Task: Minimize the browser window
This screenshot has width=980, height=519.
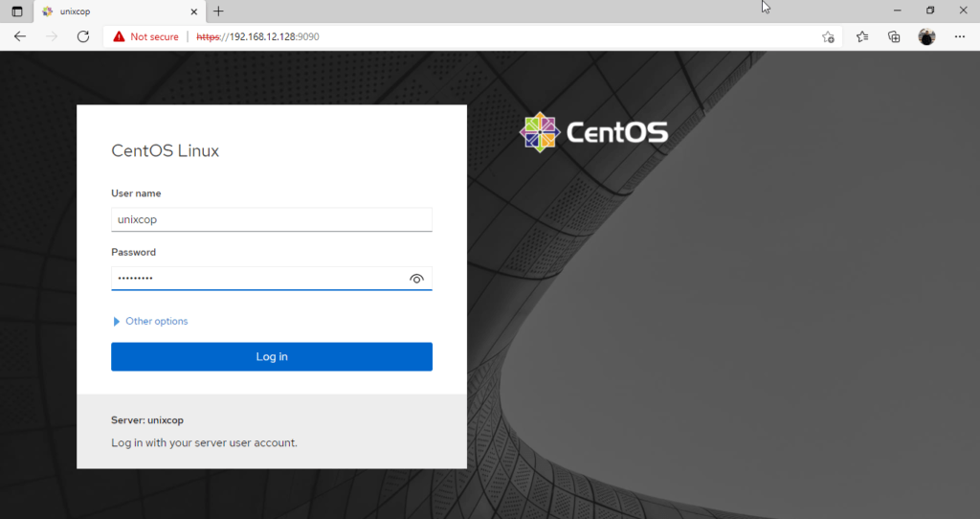Action: tap(898, 11)
